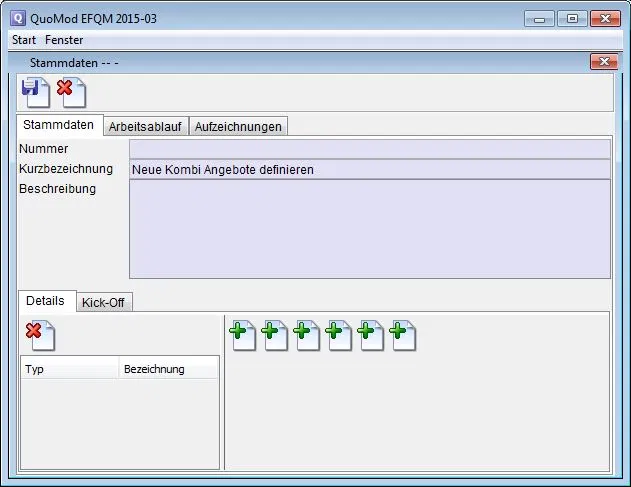
Task: Click the first green plus add icon
Action: 243,336
